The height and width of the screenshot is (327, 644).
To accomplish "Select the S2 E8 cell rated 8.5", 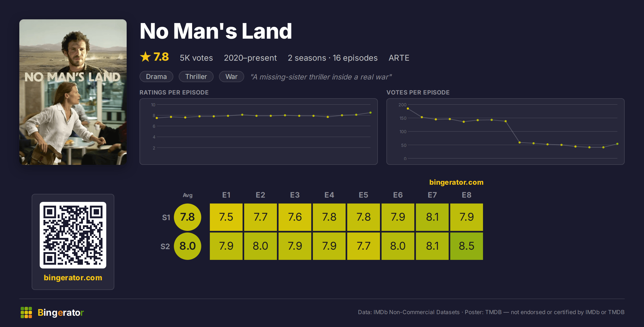I will click(467, 246).
